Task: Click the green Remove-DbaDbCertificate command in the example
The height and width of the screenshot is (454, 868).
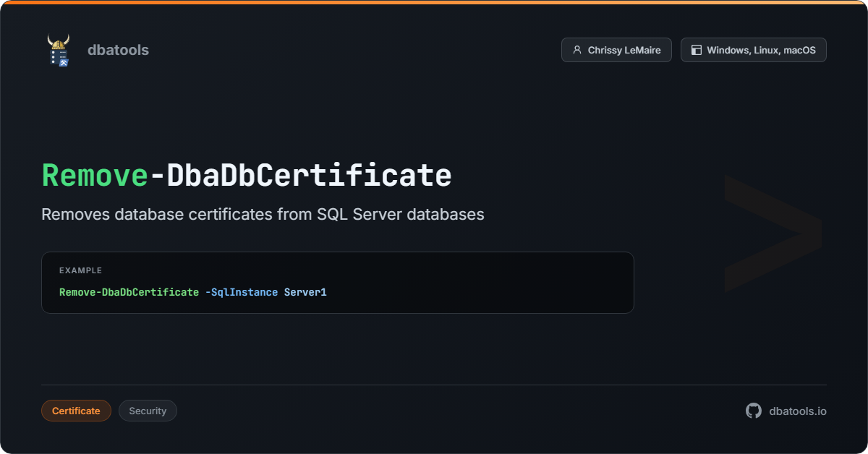Action: coord(129,292)
